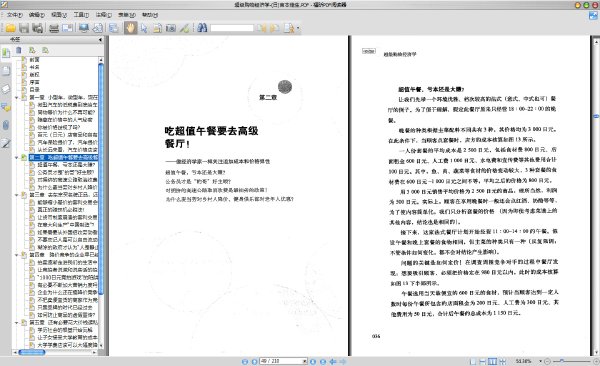Jump to the 序言 bookmark
Screen dimensions: 600x366
coord(34,82)
